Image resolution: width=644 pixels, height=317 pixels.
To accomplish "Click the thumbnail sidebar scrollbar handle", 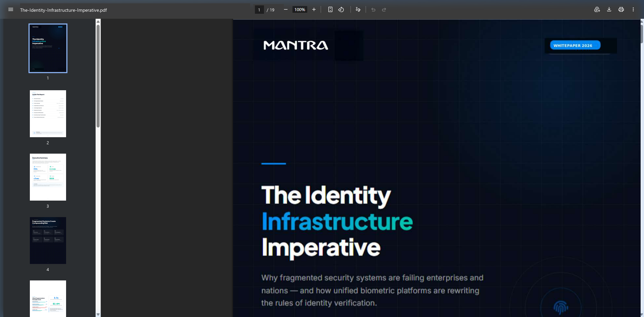I will coord(98,76).
